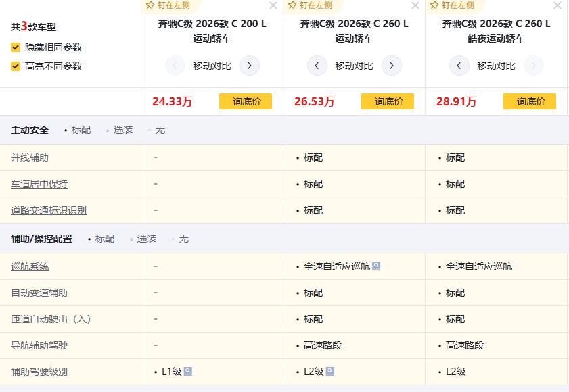Toggle the 高亮不同参数 checkbox
The height and width of the screenshot is (392, 569).
pos(16,66)
